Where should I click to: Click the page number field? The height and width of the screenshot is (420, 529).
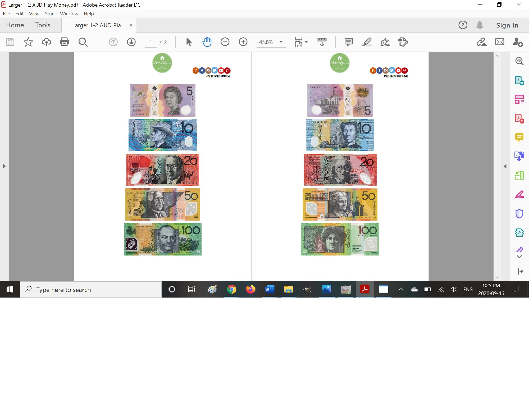click(151, 42)
